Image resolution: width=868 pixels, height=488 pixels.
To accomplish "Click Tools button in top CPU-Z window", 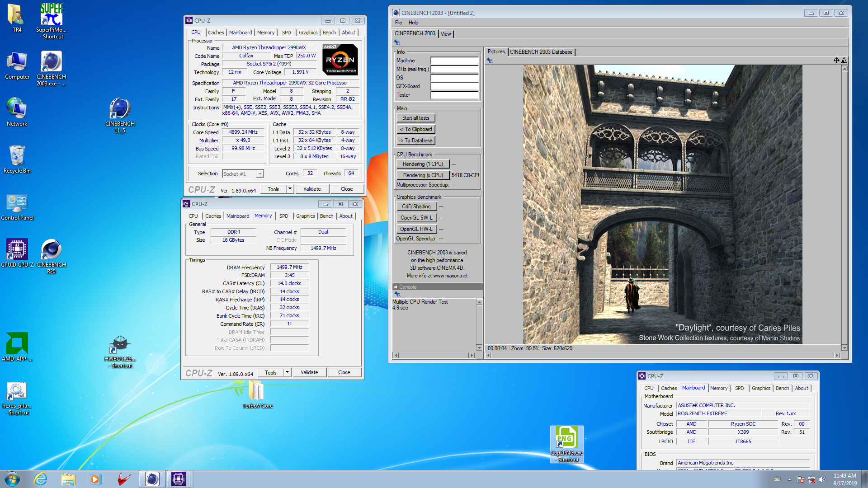I will tap(274, 189).
